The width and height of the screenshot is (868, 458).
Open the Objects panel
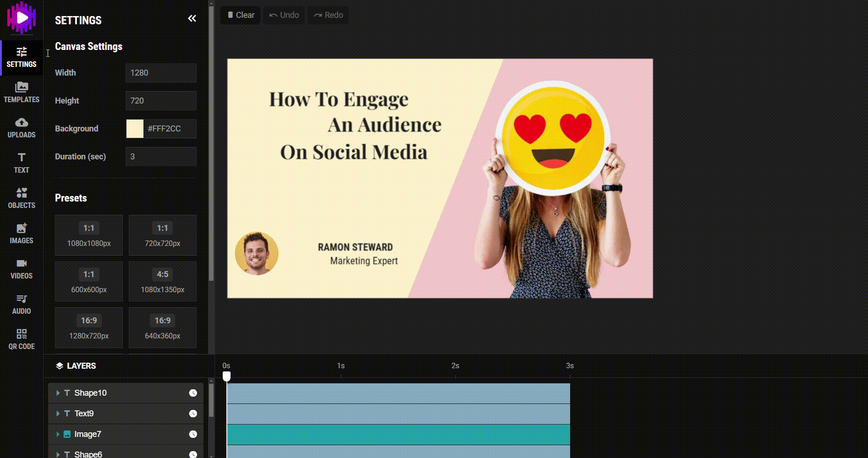coord(22,198)
